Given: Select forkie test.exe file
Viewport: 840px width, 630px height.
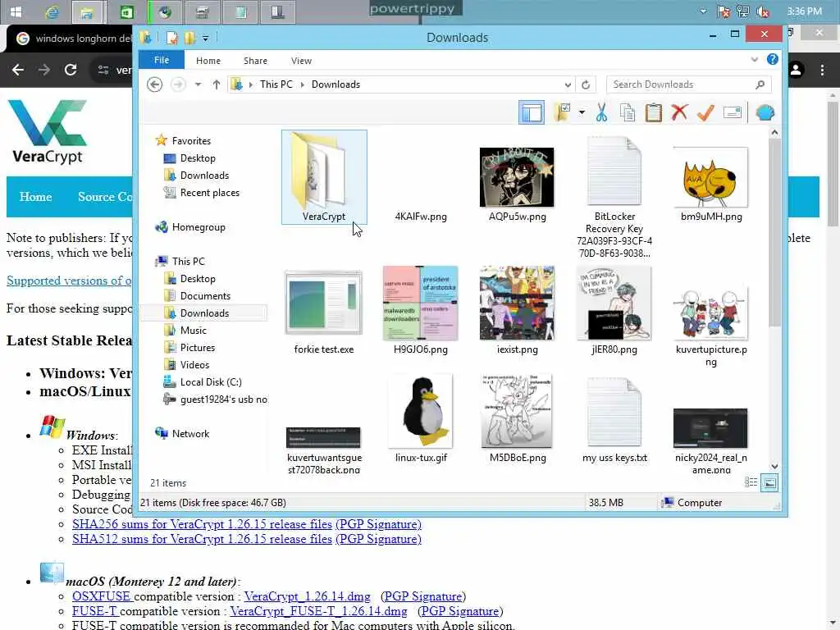Looking at the screenshot, I should [x=323, y=312].
